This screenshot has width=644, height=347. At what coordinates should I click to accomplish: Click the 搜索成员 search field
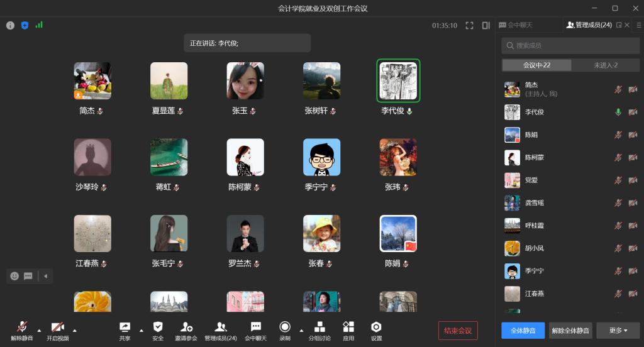tap(570, 45)
